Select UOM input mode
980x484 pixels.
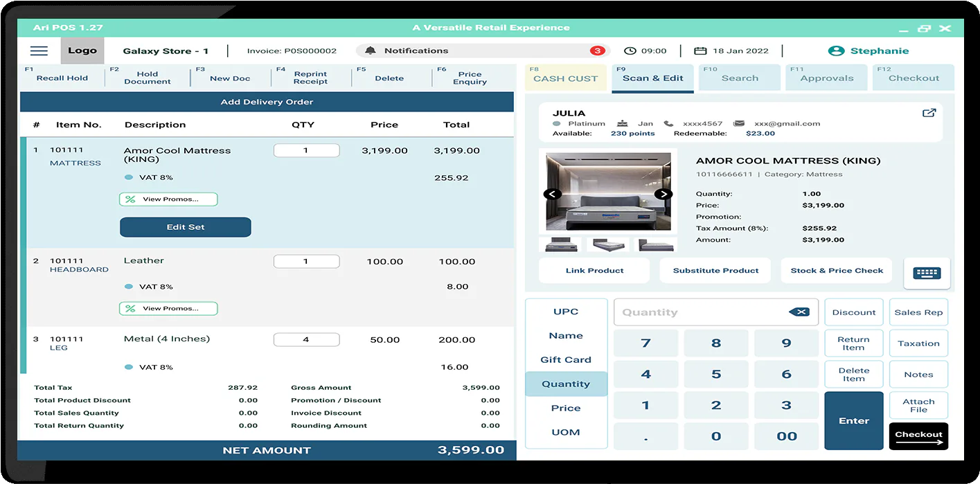[x=566, y=433]
